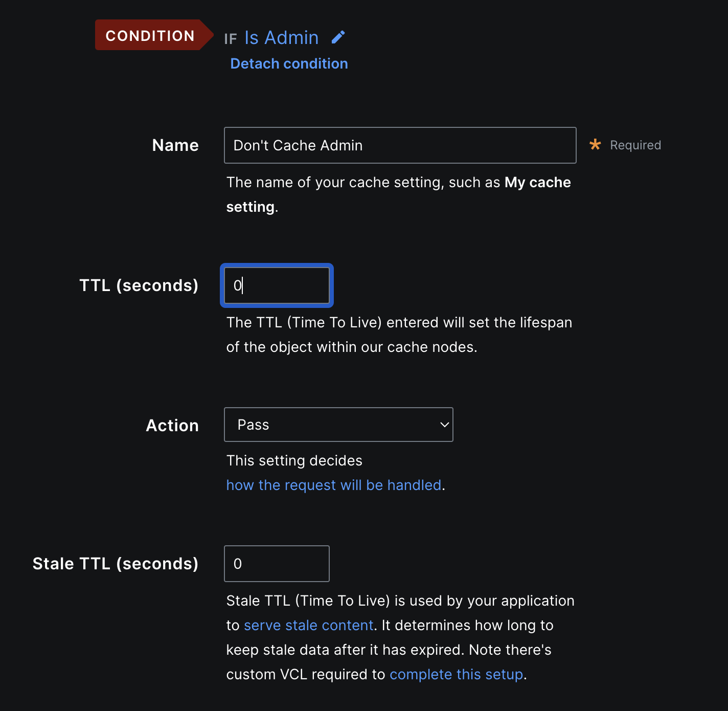This screenshot has width=728, height=711.
Task: Open the Is Admin condition link
Action: [x=281, y=38]
